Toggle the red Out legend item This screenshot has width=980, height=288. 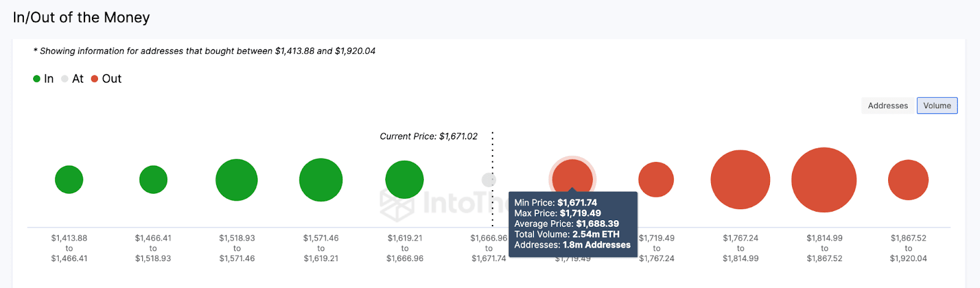(107, 79)
